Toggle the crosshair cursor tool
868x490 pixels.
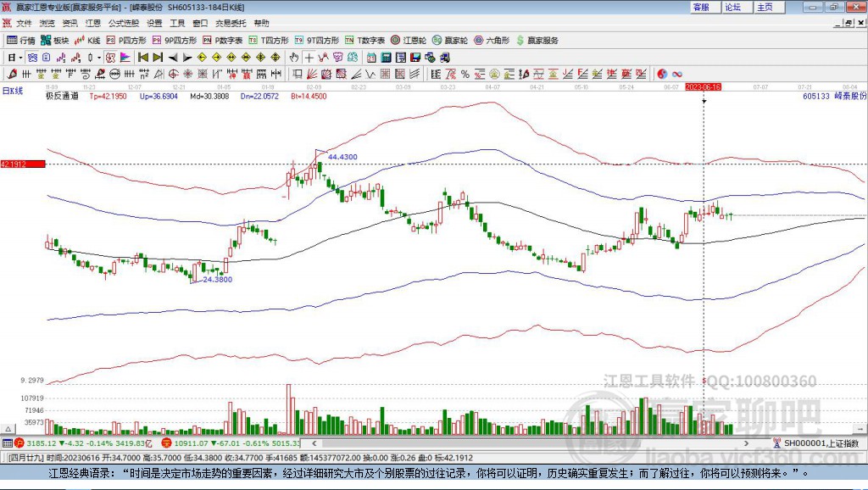(x=309, y=57)
